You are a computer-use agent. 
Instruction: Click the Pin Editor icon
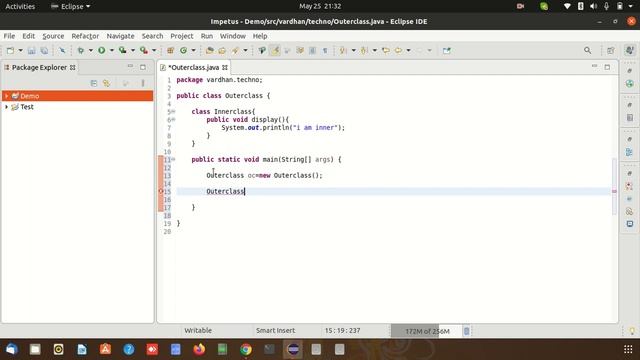447,51
